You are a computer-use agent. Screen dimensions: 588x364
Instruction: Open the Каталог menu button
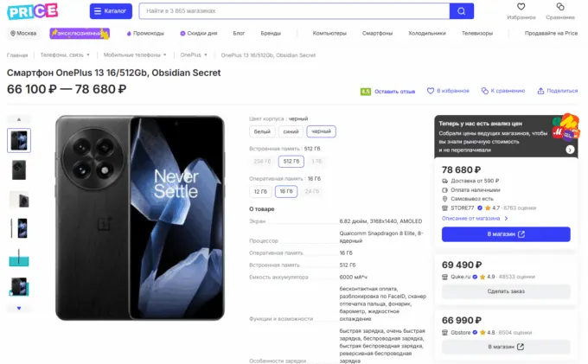111,11
